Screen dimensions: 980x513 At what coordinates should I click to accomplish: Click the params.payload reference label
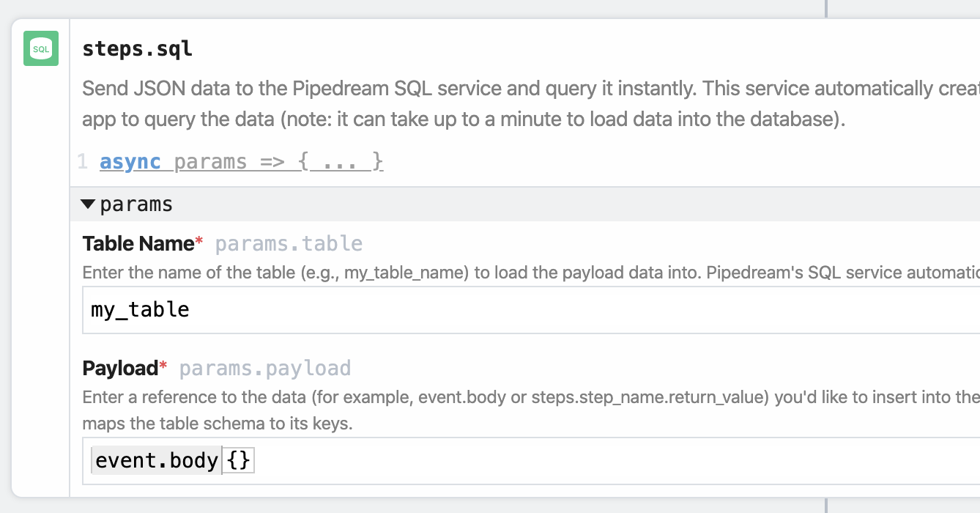pos(264,367)
